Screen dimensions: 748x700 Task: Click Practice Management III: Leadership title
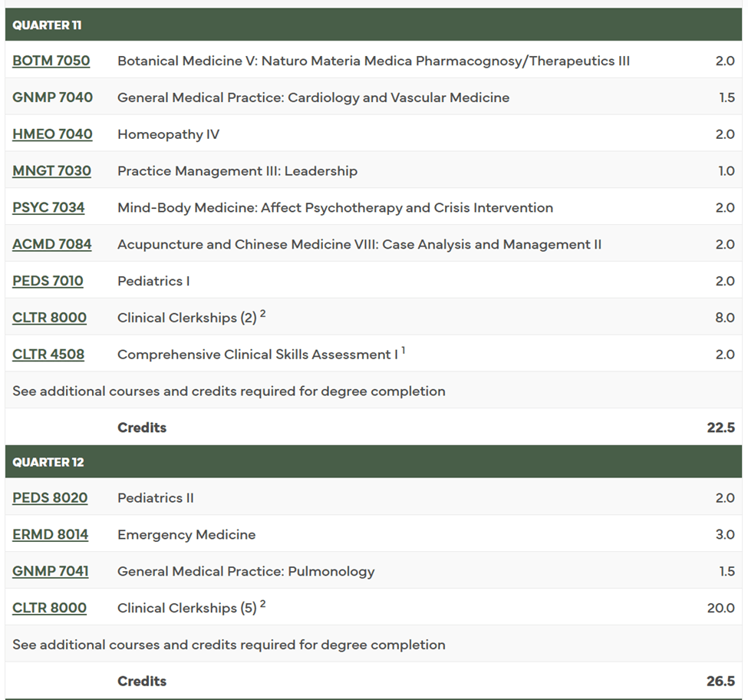(x=237, y=171)
